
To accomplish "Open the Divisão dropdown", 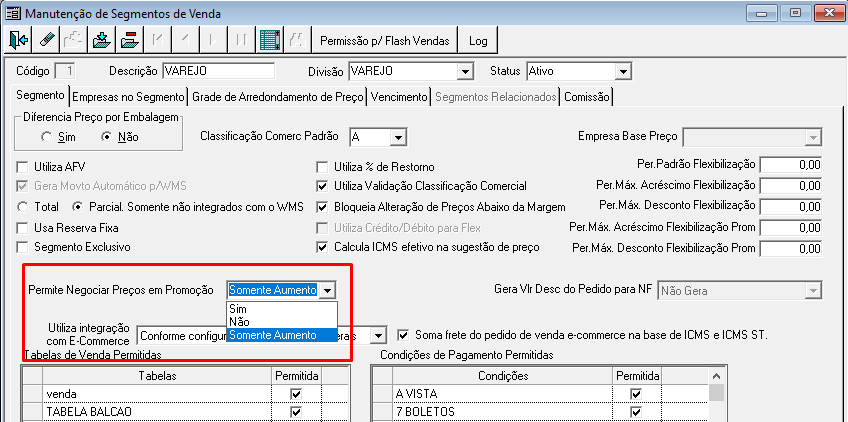I will coord(464,71).
